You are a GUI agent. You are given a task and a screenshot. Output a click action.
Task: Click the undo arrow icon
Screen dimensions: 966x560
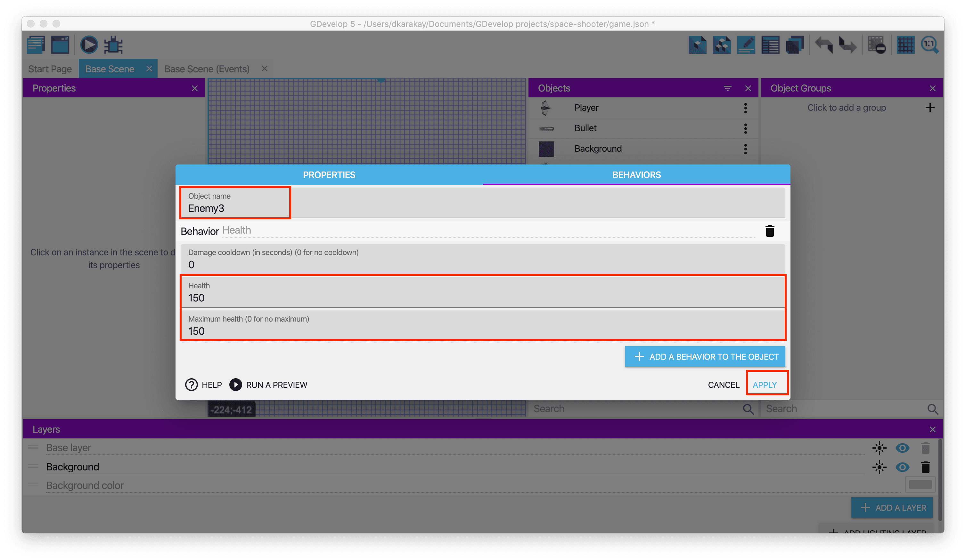coord(823,45)
